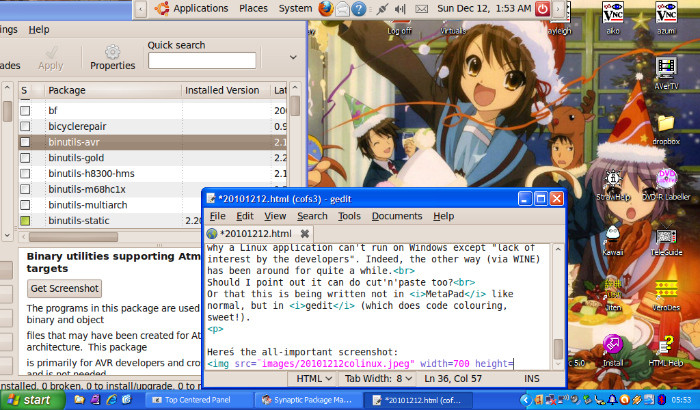The width and height of the screenshot is (700, 410).
Task: Open the Documents menu in gedit
Action: (x=397, y=216)
